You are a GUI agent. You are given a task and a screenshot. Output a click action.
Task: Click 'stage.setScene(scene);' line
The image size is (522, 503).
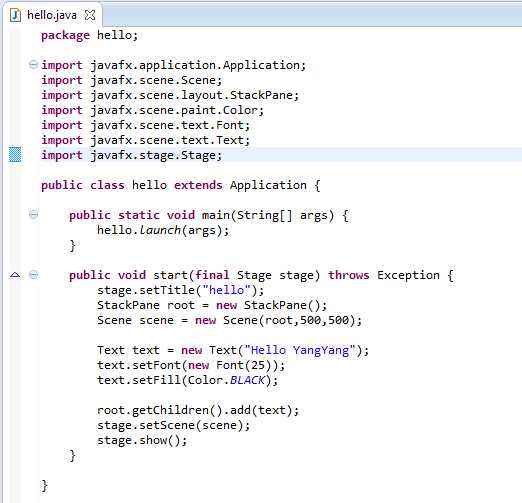pyautogui.click(x=173, y=425)
